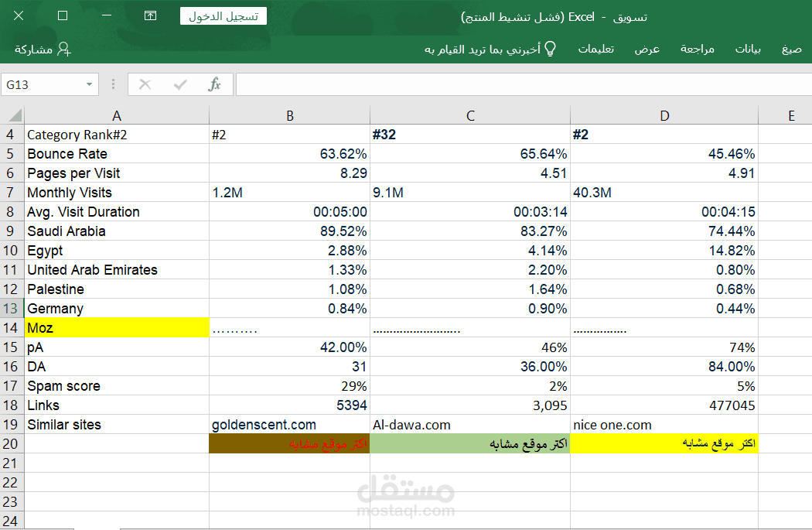Image resolution: width=812 pixels, height=530 pixels.
Task: Select column D header
Action: point(664,115)
